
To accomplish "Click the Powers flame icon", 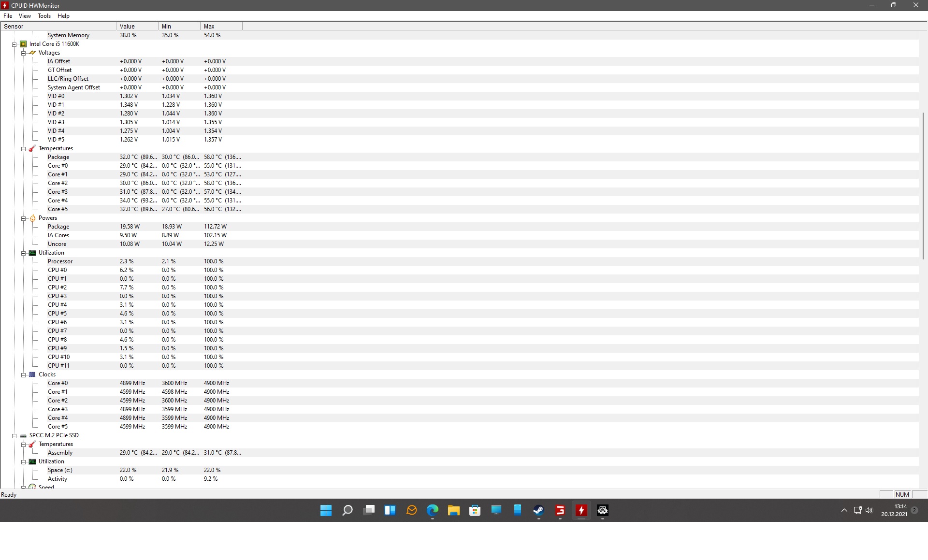I will (32, 218).
